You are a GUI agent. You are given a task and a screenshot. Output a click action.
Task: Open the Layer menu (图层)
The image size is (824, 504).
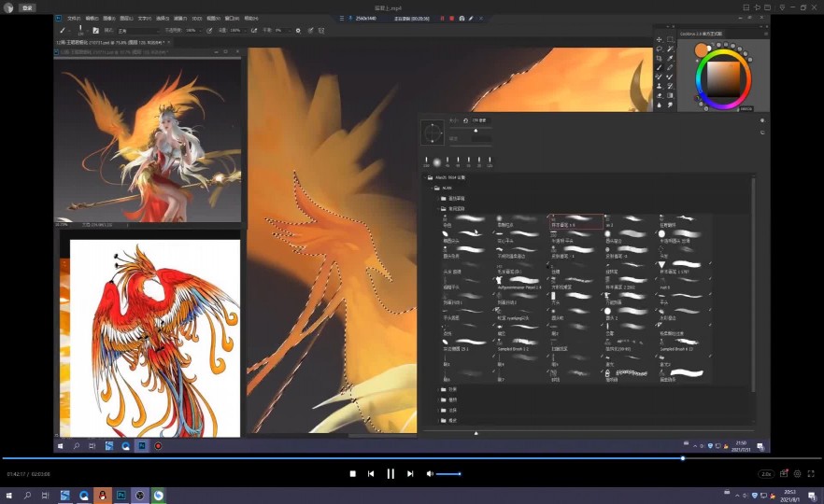(x=126, y=19)
